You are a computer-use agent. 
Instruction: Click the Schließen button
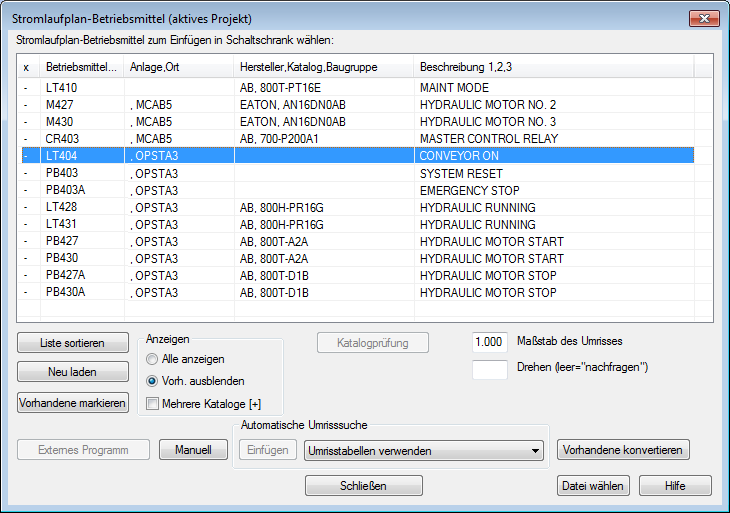(364, 486)
